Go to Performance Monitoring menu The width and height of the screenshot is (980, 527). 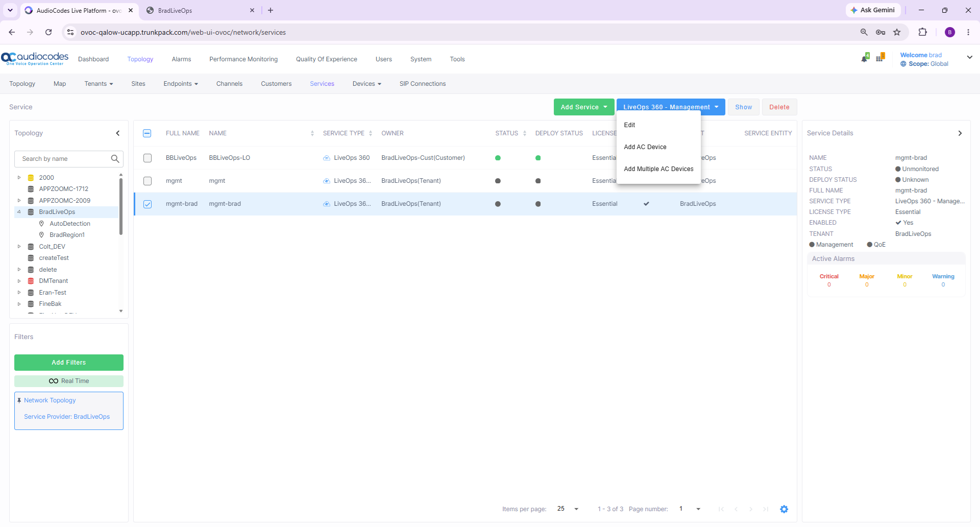pyautogui.click(x=243, y=59)
